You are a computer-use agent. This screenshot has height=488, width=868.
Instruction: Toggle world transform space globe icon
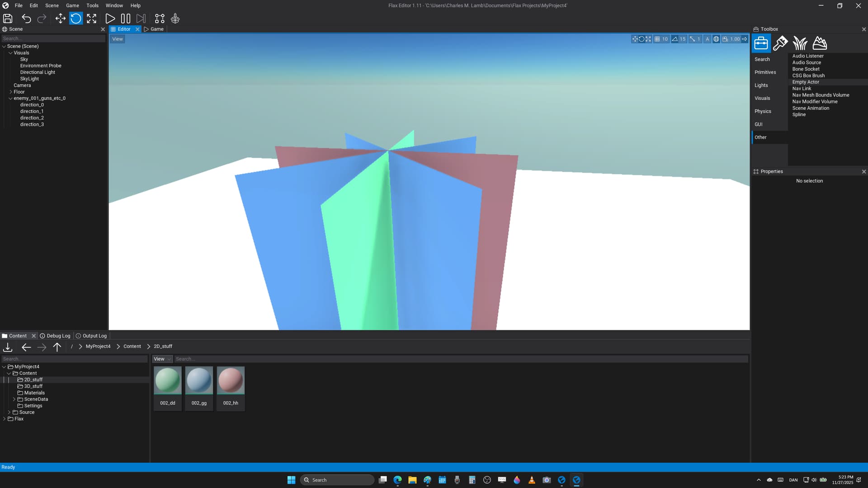pos(716,39)
